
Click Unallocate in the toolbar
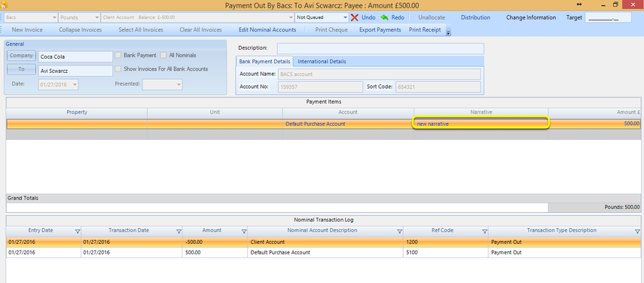(x=432, y=17)
